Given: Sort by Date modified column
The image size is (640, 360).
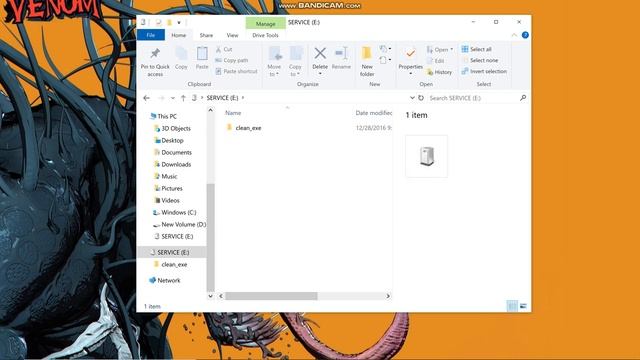Looking at the screenshot, I should point(373,113).
